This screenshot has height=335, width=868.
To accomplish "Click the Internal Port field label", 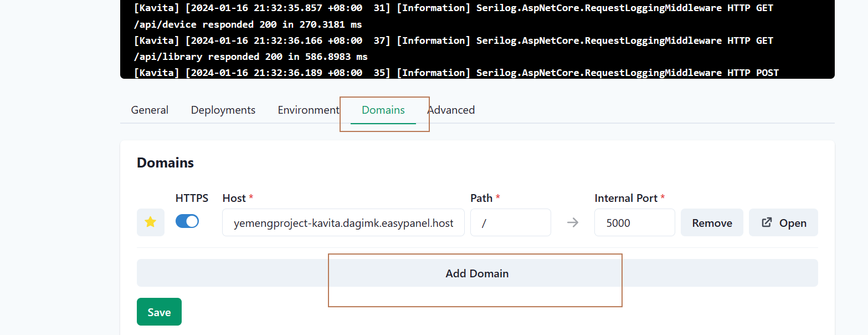I will pyautogui.click(x=626, y=198).
